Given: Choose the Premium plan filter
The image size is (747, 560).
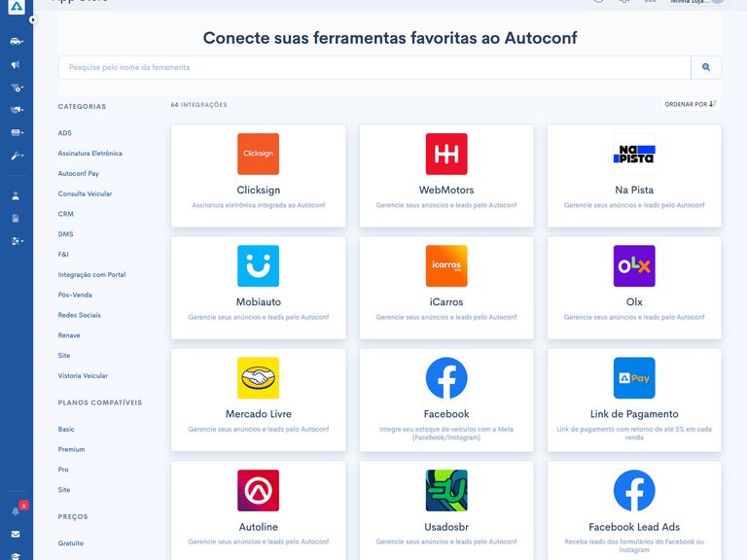Looking at the screenshot, I should (71, 449).
